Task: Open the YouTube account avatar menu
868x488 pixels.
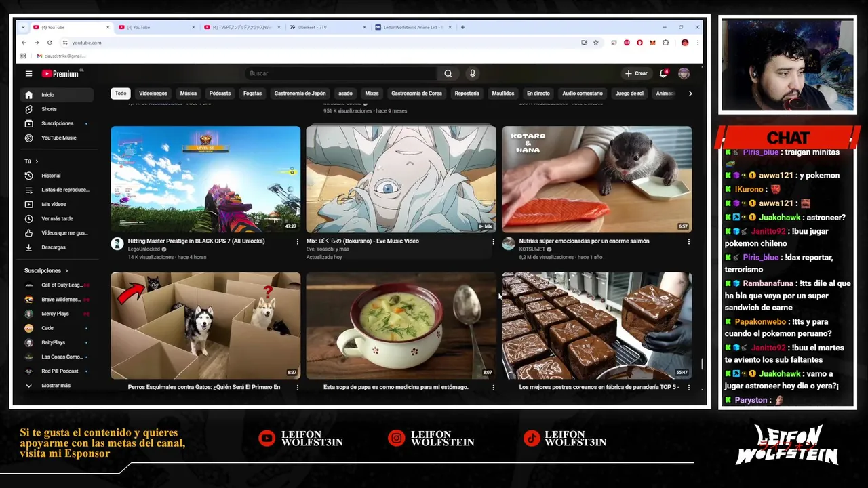Action: coord(684,73)
